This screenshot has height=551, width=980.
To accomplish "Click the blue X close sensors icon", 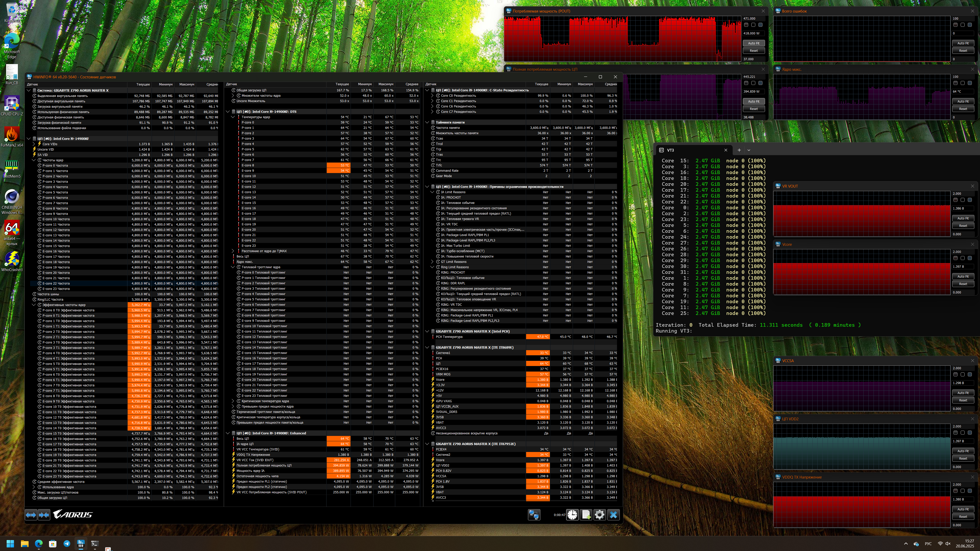I will pos(613,515).
